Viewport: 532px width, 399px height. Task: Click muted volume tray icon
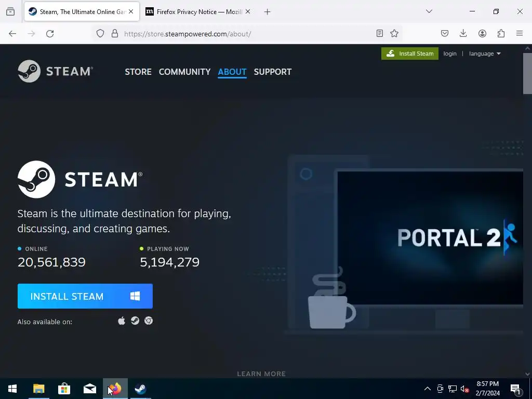click(464, 389)
